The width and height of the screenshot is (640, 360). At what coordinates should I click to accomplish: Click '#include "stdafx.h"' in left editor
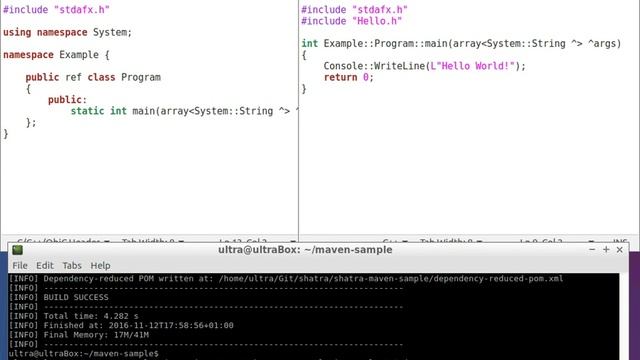[56, 10]
